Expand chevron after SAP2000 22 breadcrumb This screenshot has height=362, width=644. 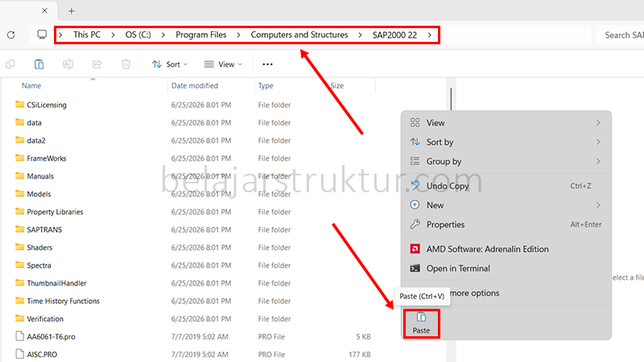pyautogui.click(x=430, y=35)
